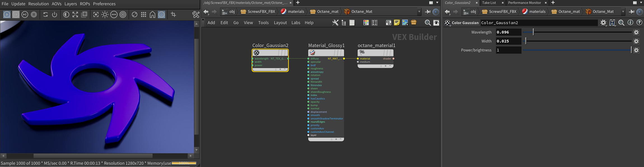The height and width of the screenshot is (167, 644).
Task: Click the home reset view icon
Action: coord(152,15)
